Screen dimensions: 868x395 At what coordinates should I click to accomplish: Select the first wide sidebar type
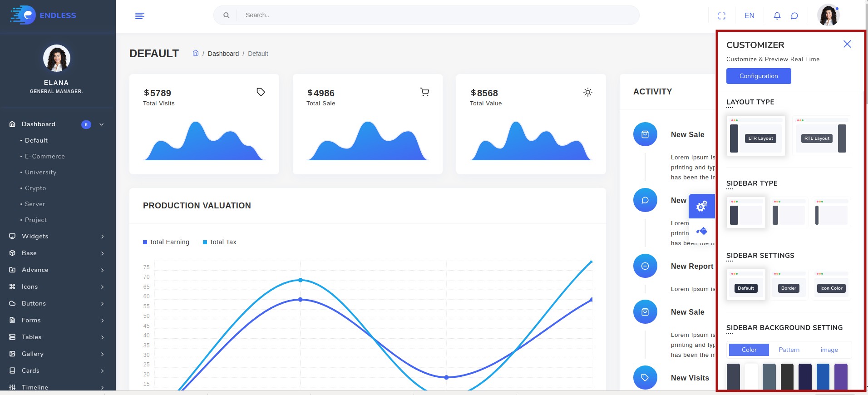746,212
